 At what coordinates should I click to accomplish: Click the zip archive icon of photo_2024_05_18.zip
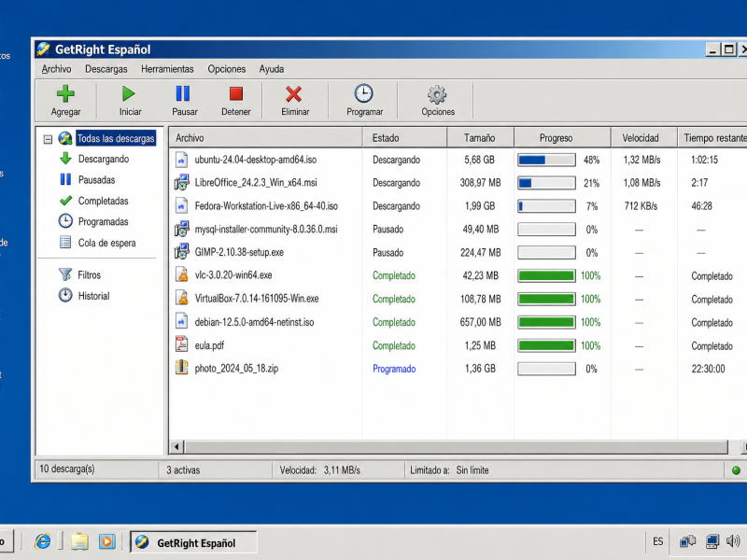tap(181, 368)
